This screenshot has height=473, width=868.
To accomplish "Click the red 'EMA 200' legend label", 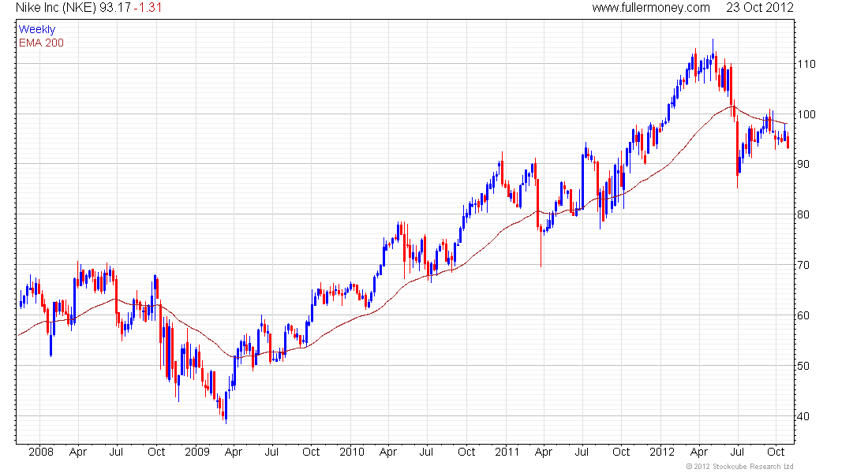I will (x=42, y=43).
